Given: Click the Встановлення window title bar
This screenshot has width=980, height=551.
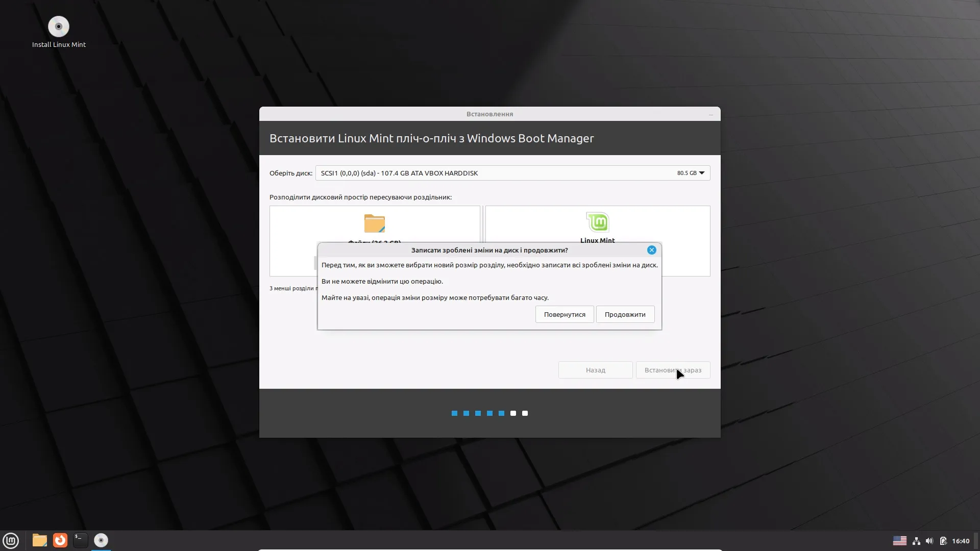Looking at the screenshot, I should pyautogui.click(x=489, y=114).
